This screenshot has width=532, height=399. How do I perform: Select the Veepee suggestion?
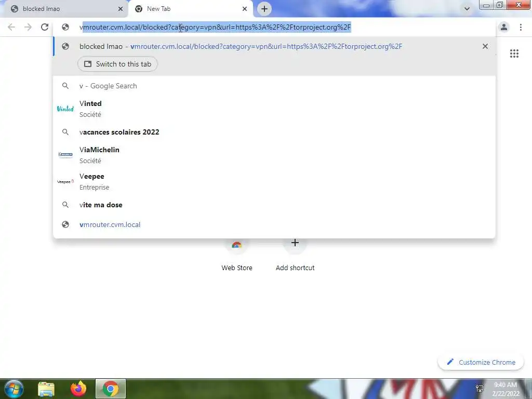pyautogui.click(x=274, y=181)
